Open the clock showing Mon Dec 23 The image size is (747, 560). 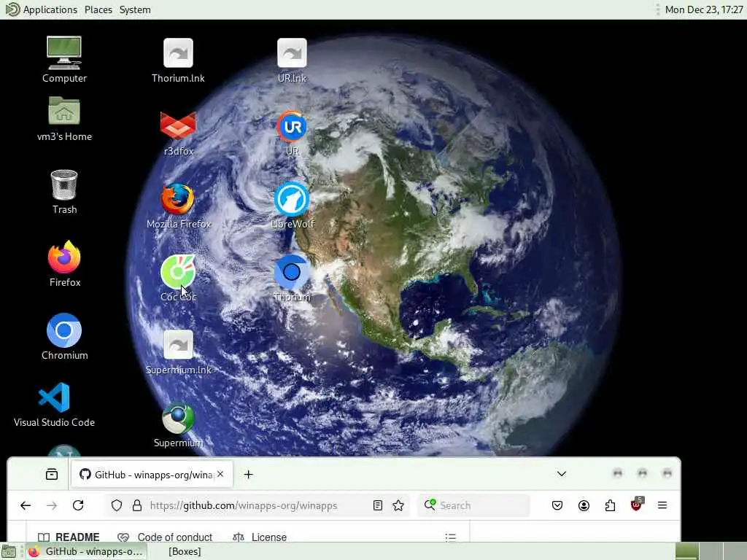(704, 9)
